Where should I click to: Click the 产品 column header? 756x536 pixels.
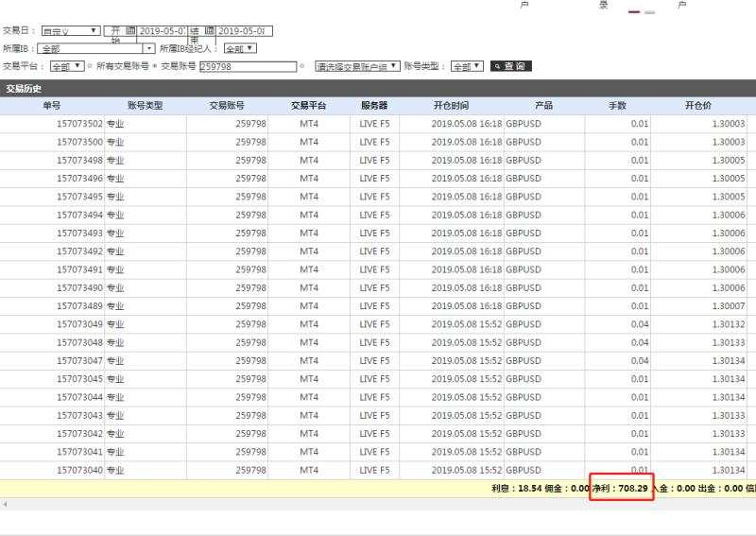click(x=544, y=106)
